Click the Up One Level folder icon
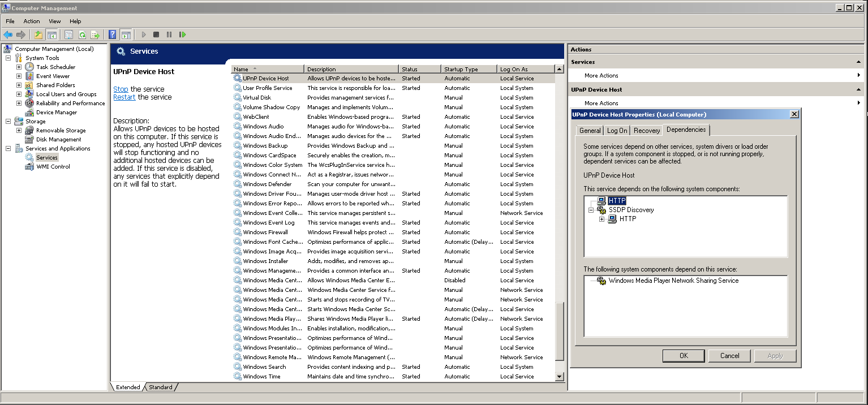Screen dimensions: 868x405 [38, 35]
